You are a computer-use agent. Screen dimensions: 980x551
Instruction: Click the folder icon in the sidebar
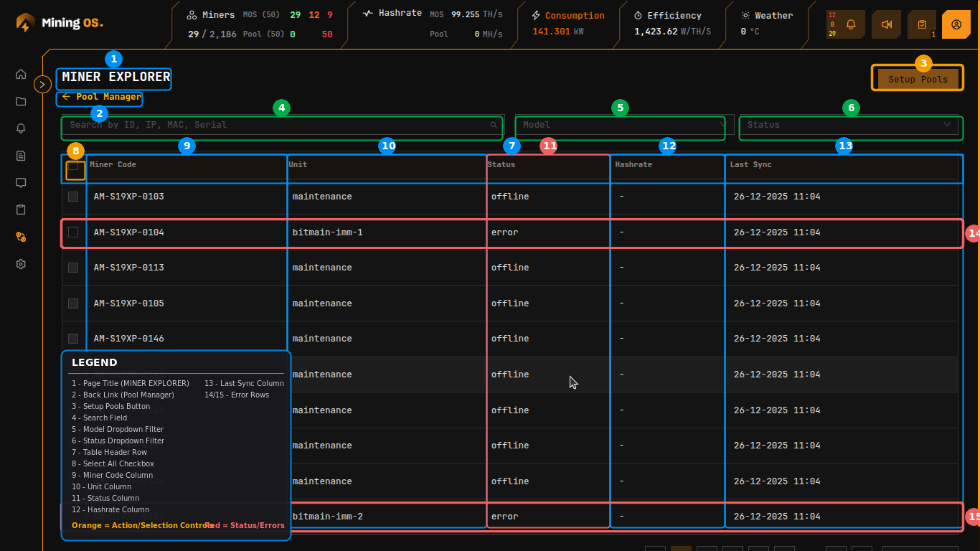[21, 101]
